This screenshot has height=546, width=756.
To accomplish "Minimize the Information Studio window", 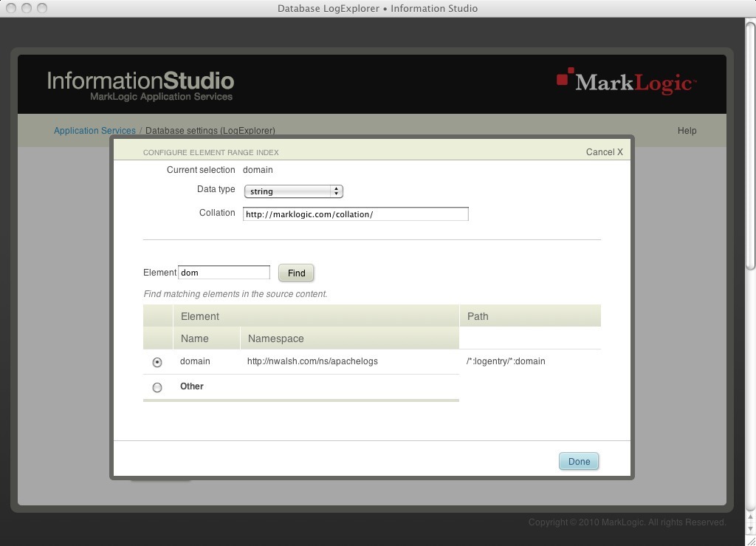I will point(27,8).
